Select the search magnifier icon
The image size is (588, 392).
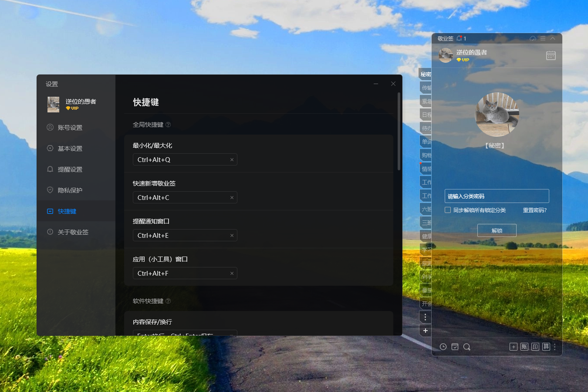point(466,346)
